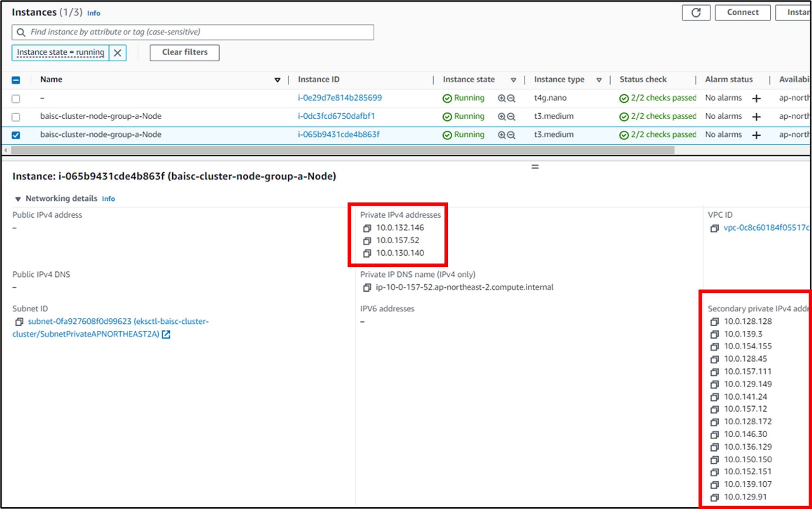Open instance link i-0e29d7e814b285699
Image resolution: width=812 pixels, height=509 pixels.
pos(339,98)
